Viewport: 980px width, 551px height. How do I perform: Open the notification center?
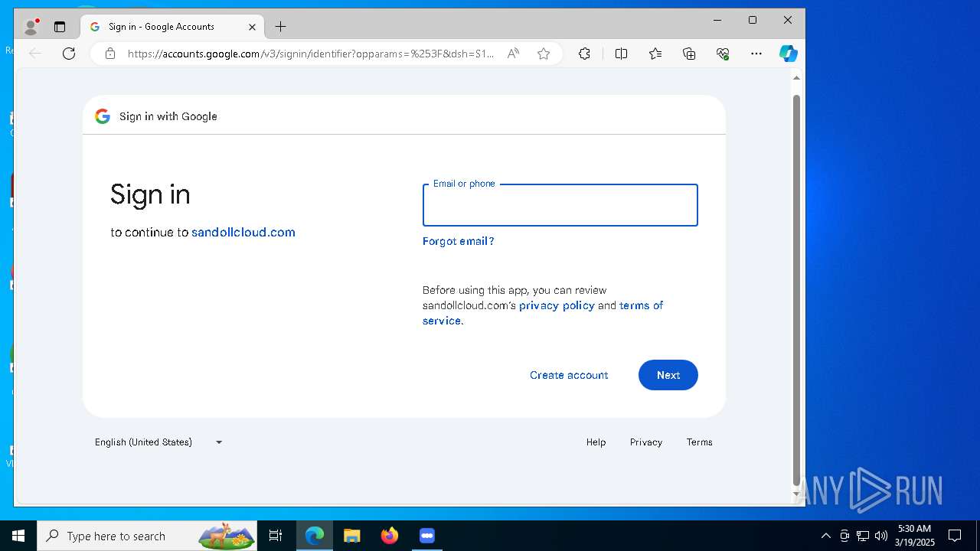click(x=955, y=536)
